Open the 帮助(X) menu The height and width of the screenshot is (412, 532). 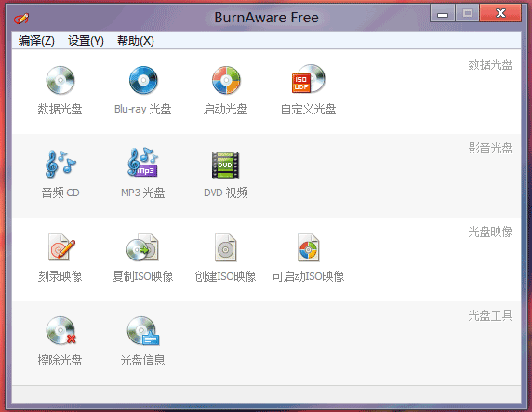136,41
